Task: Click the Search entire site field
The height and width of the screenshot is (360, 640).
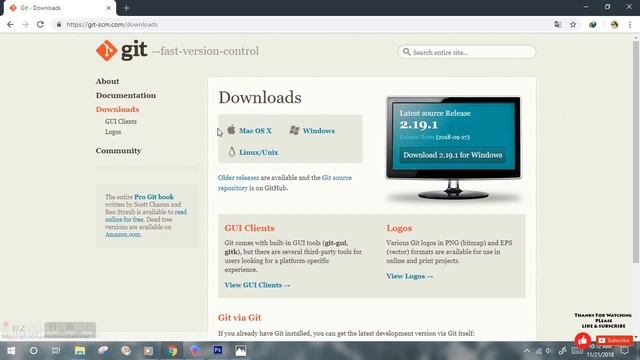Action: pos(467,52)
